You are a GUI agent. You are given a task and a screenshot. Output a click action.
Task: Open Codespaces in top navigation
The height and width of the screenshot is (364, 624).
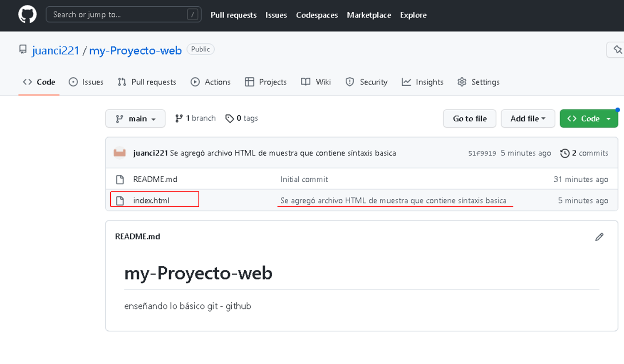(317, 15)
